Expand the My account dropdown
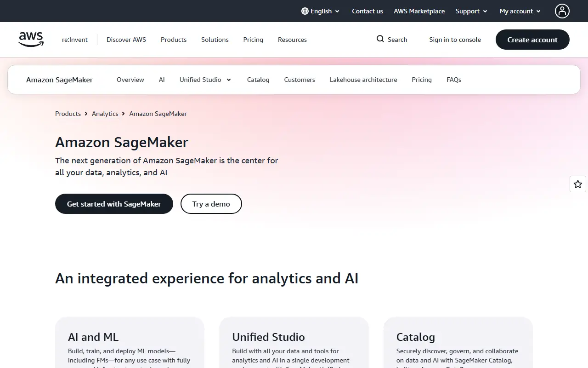Screen dimensions: 588x368 click(520, 11)
